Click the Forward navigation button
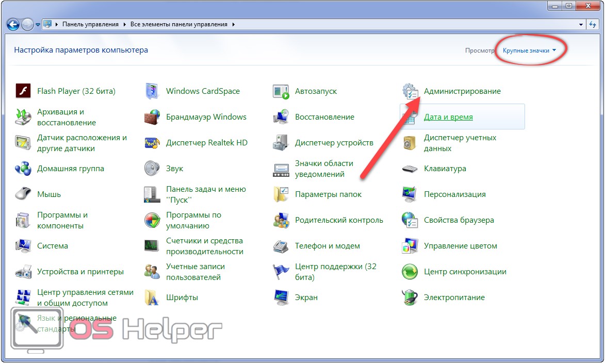 (x=27, y=25)
